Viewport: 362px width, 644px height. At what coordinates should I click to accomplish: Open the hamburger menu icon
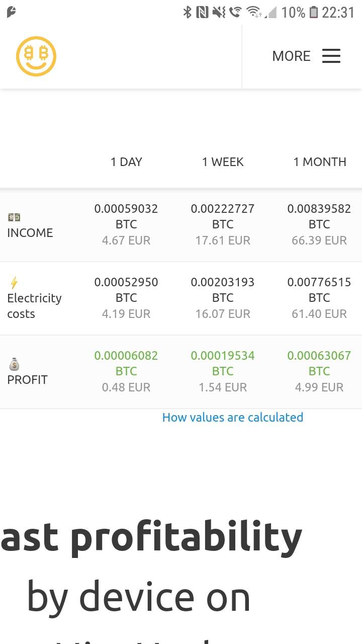coord(331,56)
